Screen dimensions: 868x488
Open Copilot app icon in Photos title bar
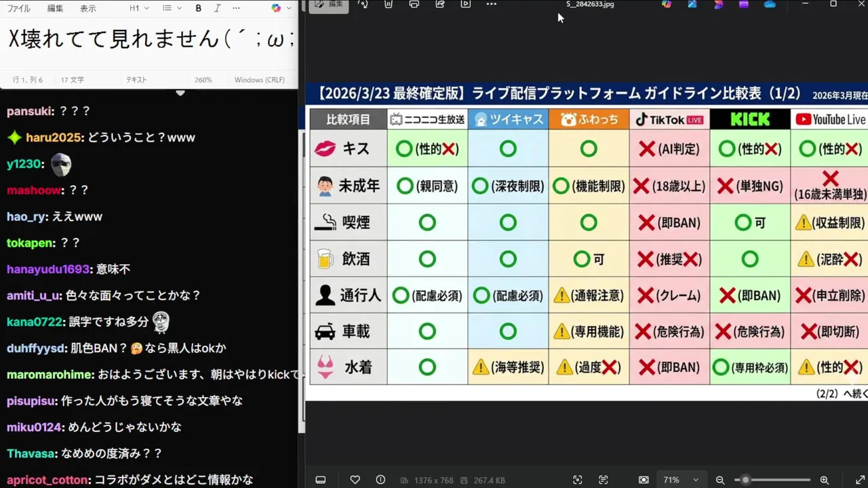[x=667, y=4]
